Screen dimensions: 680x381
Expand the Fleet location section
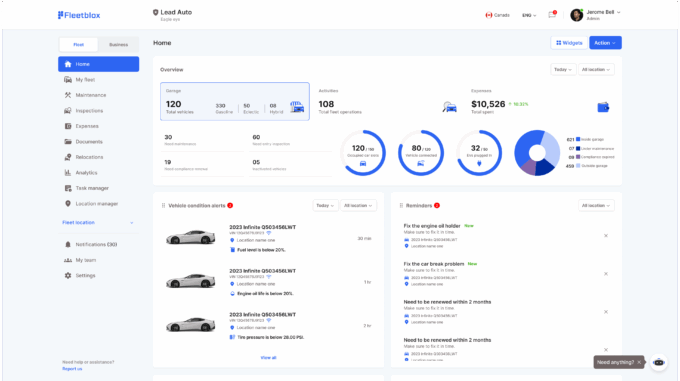98,222
